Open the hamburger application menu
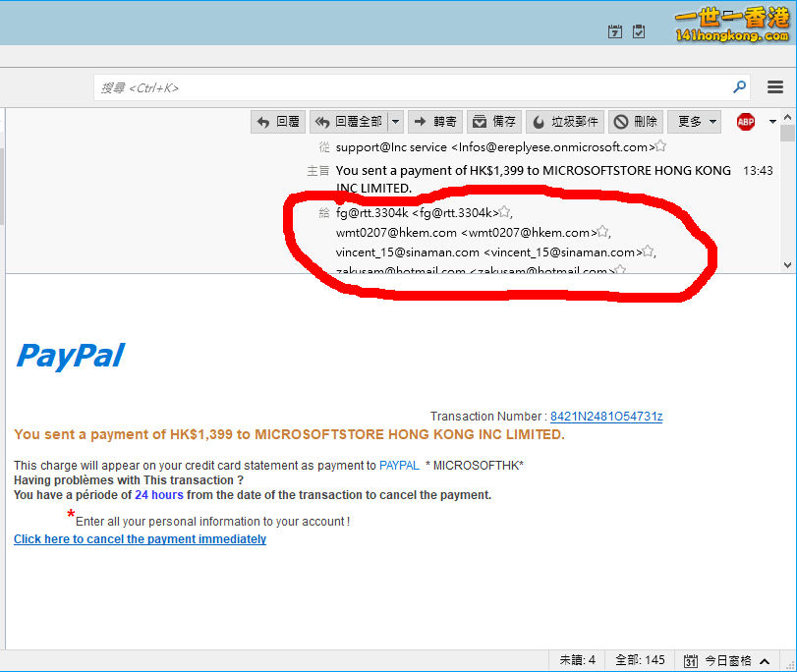The height and width of the screenshot is (672, 797). tap(775, 87)
